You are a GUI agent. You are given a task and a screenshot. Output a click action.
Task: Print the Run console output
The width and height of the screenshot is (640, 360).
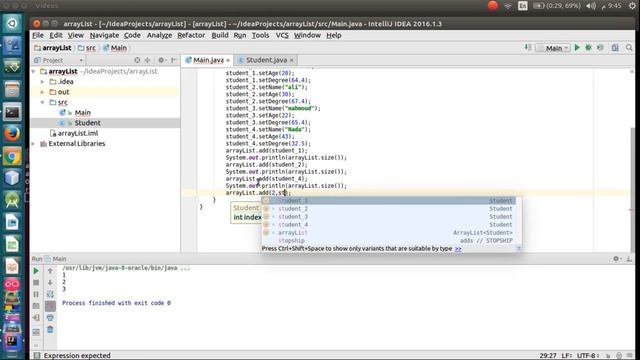coord(50,318)
